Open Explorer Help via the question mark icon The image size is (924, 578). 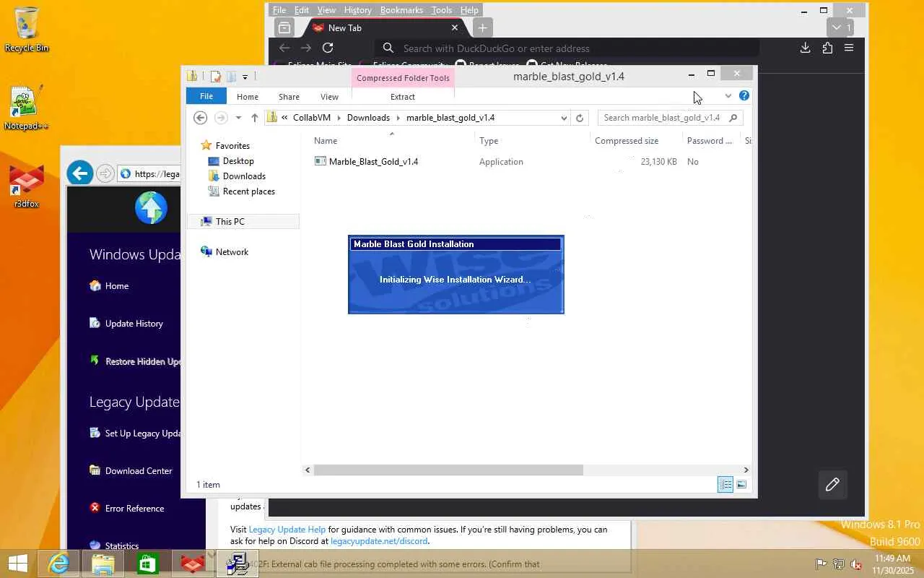click(744, 95)
